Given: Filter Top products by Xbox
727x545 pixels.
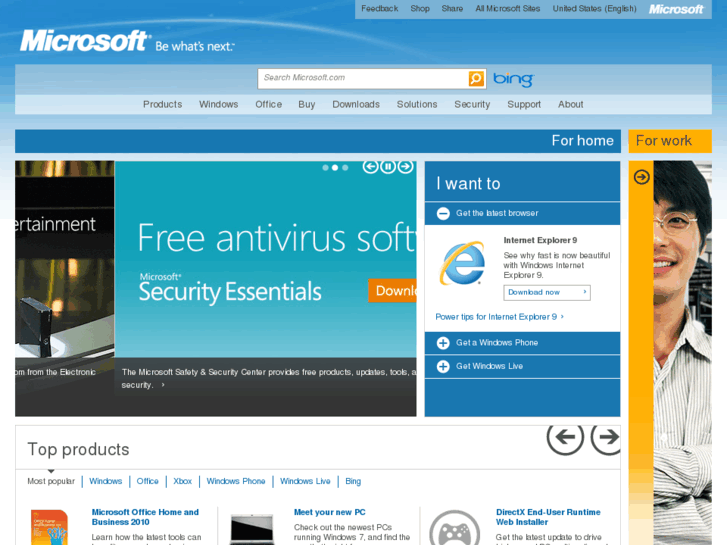Looking at the screenshot, I should tap(183, 481).
